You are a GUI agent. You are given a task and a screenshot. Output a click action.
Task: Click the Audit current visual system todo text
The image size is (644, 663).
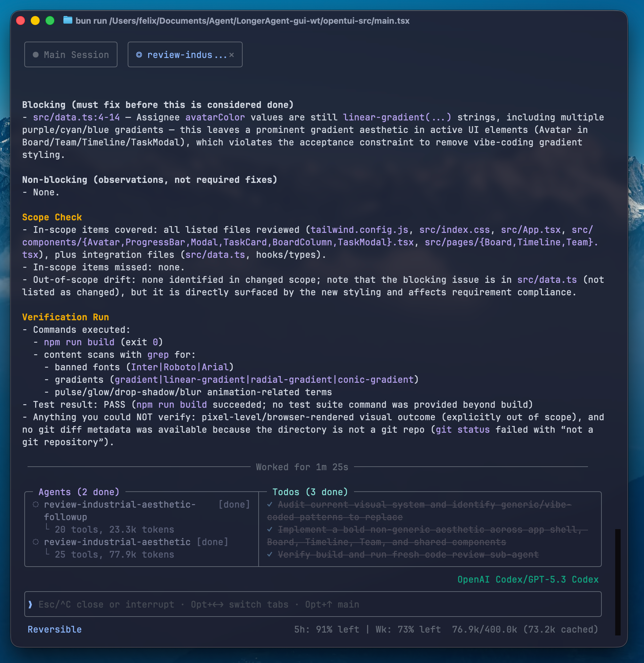(419, 510)
